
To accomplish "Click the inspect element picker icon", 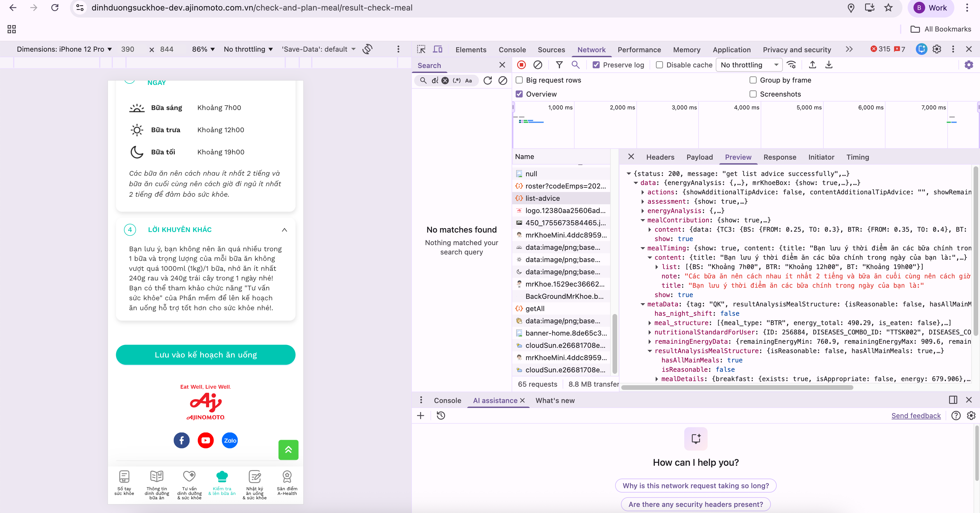I will [421, 50].
